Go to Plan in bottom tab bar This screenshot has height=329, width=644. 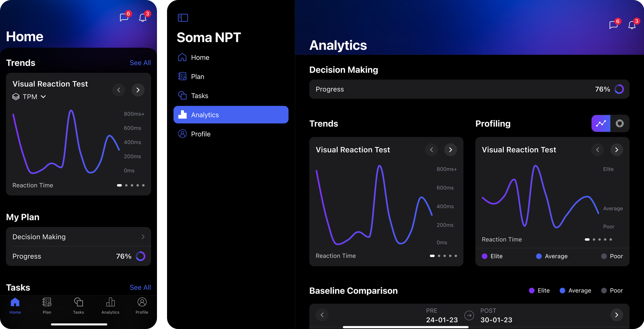47,306
